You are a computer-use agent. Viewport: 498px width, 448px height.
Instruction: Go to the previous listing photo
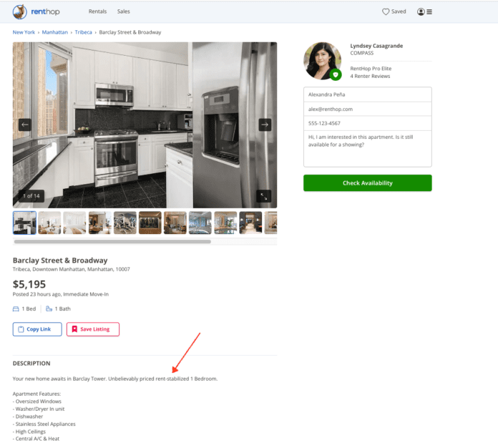click(x=25, y=125)
